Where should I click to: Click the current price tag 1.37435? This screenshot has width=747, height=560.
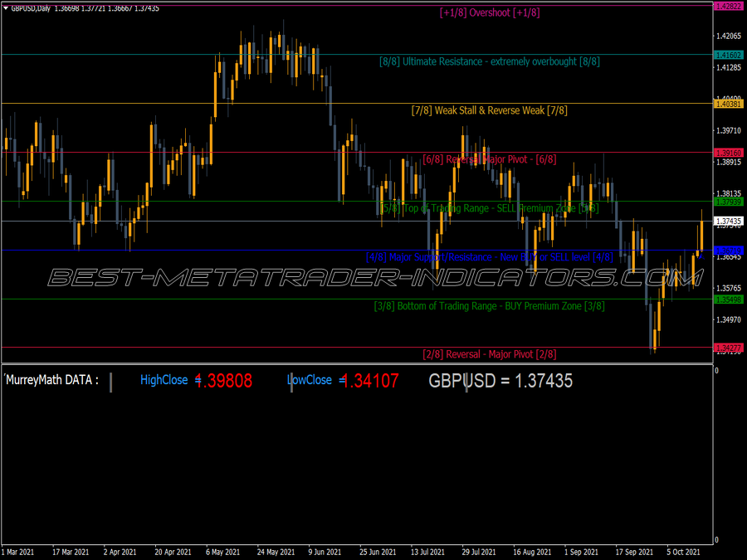coord(729,221)
